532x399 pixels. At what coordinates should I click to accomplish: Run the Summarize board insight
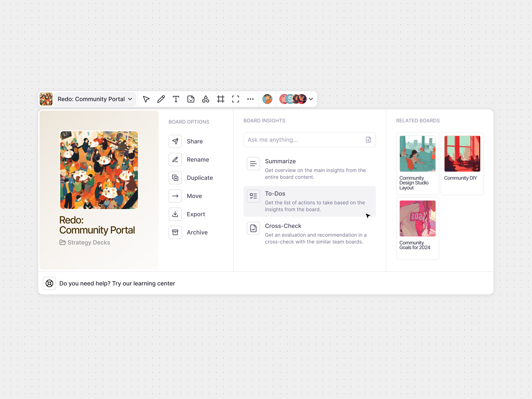coord(280,161)
